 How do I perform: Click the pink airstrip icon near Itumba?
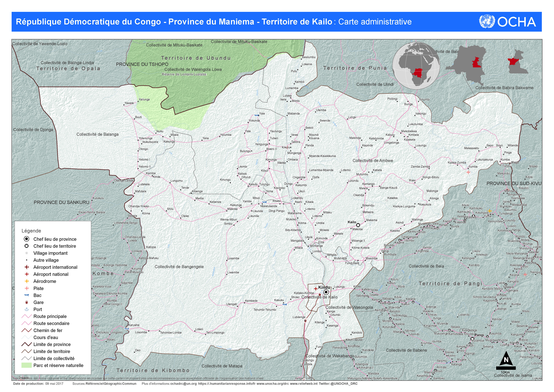(468, 172)
